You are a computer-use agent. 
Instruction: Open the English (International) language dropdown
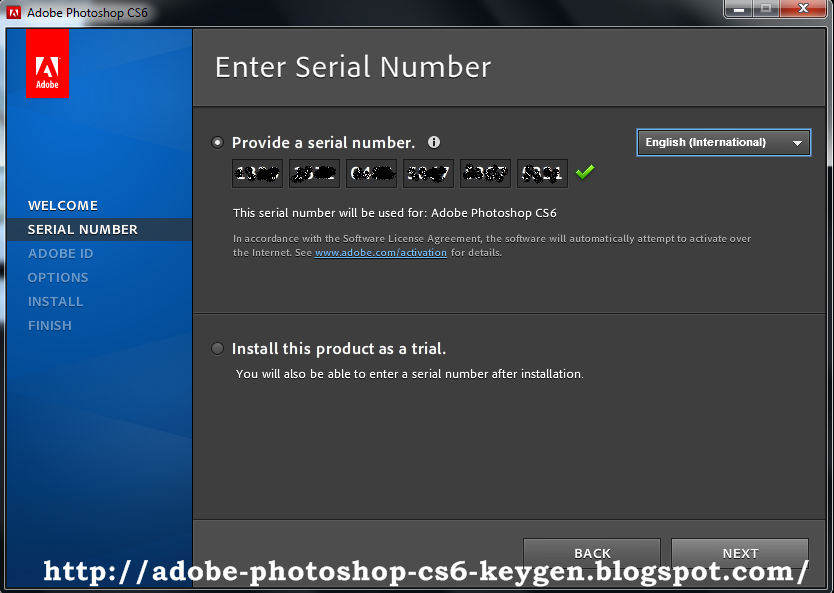tap(723, 143)
